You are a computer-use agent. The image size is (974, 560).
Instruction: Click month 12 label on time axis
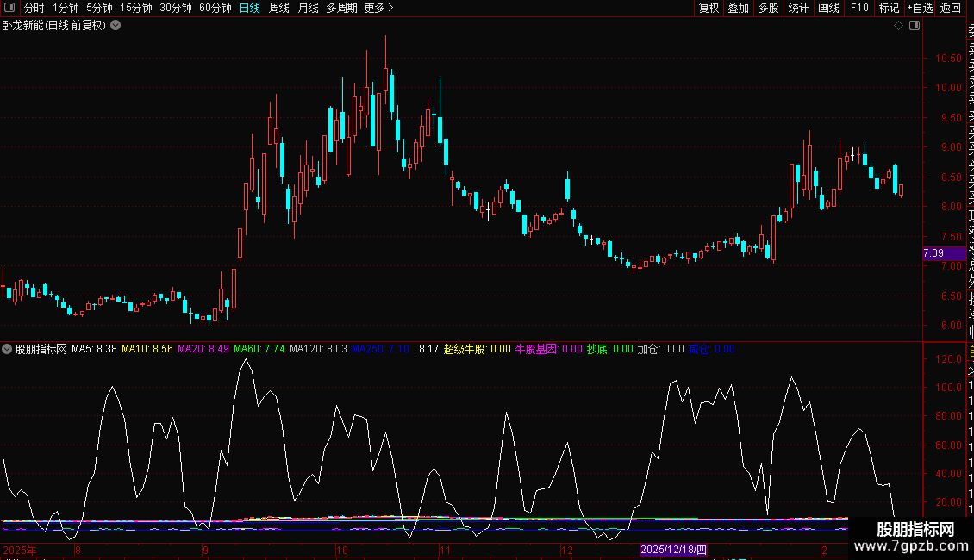(566, 550)
